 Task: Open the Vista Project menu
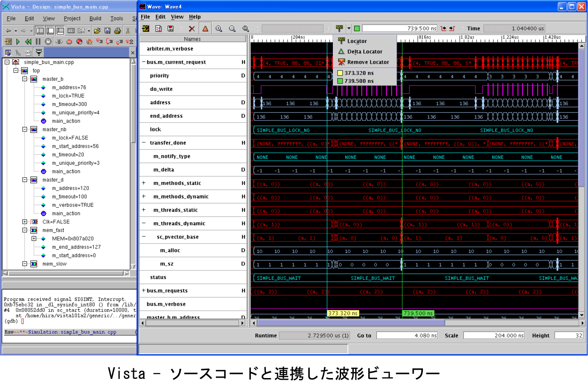pos(72,18)
